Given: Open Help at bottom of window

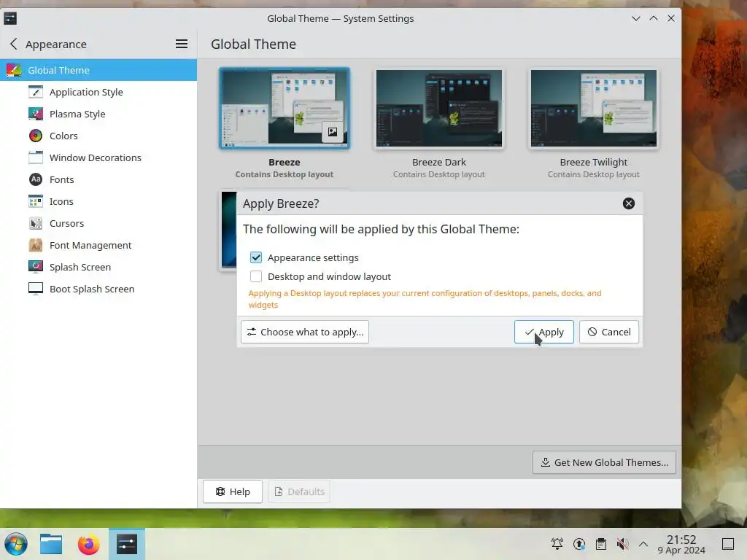Looking at the screenshot, I should [233, 491].
